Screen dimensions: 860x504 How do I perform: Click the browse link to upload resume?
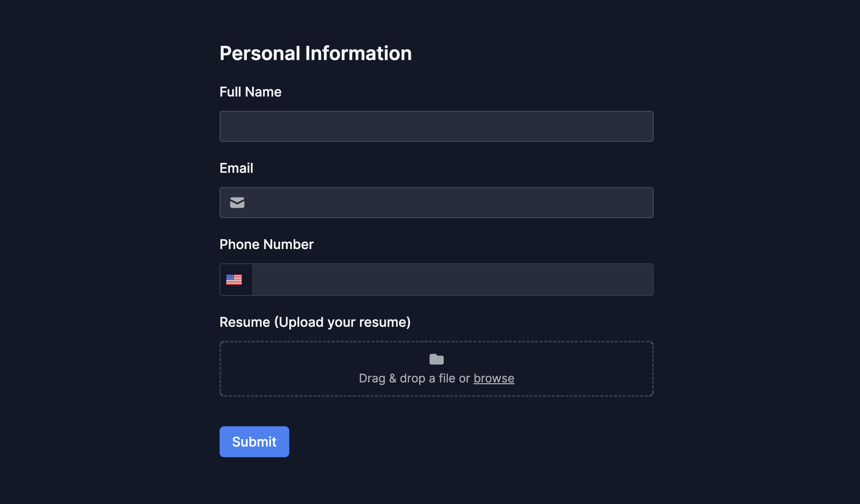(x=493, y=378)
